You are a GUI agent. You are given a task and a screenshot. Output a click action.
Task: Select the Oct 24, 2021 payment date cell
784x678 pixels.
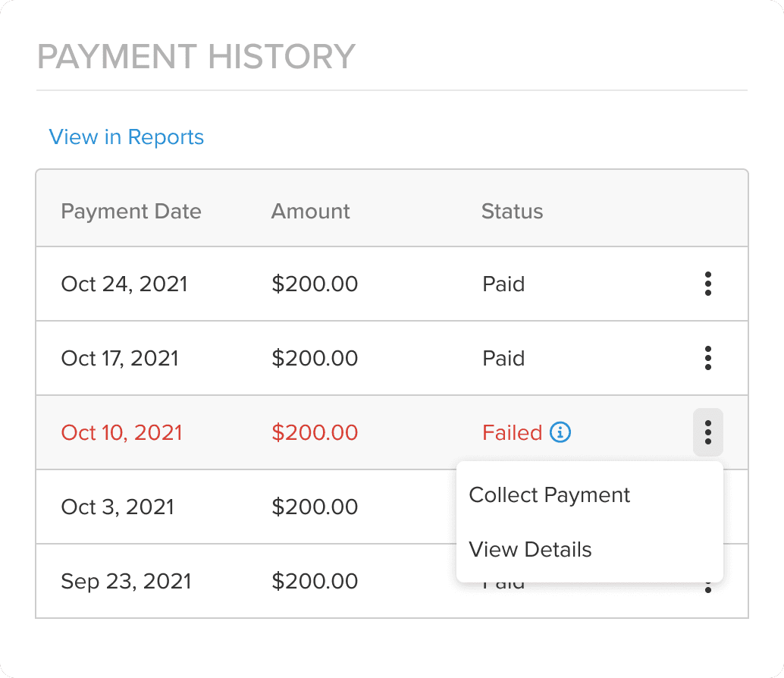click(x=124, y=284)
